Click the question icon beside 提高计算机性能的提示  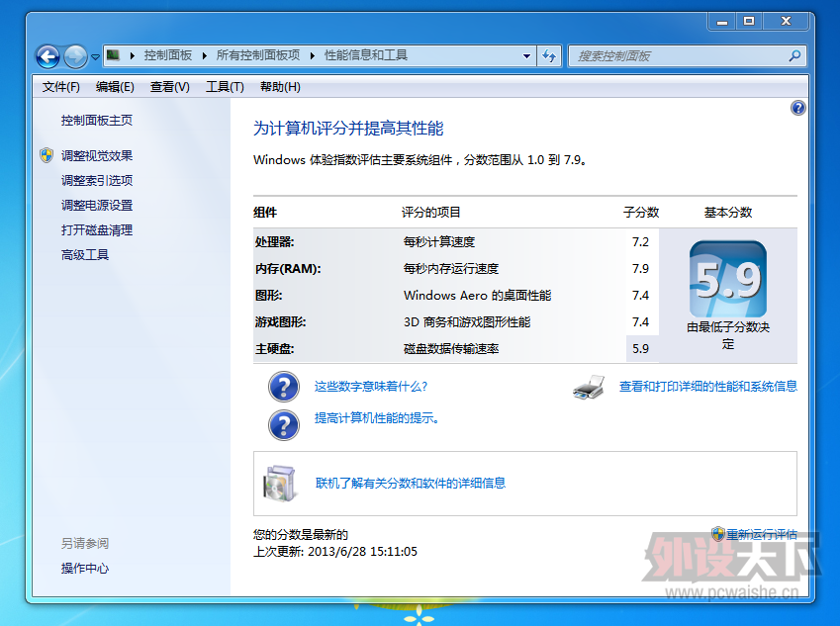[283, 425]
